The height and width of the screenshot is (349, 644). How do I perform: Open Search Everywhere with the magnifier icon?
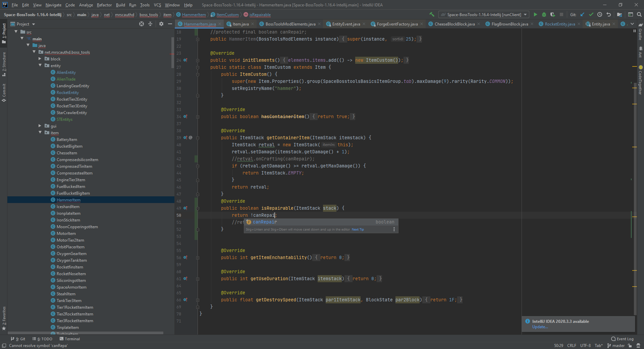639,15
